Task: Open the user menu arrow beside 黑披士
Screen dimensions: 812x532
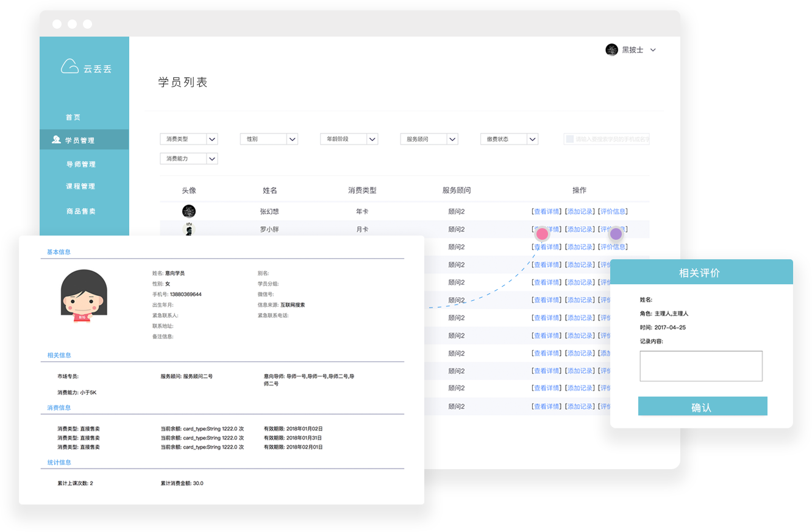Action: (653, 50)
